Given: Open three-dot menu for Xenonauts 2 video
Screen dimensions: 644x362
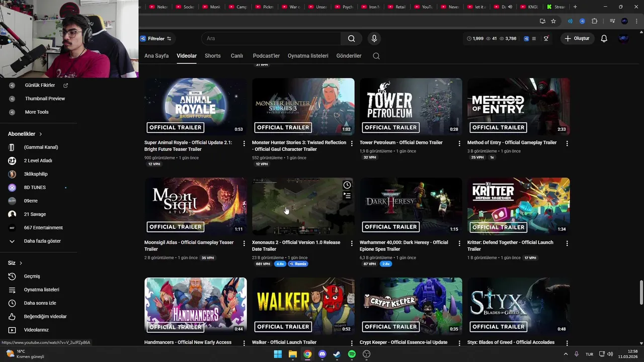Looking at the screenshot, I should coord(352,243).
